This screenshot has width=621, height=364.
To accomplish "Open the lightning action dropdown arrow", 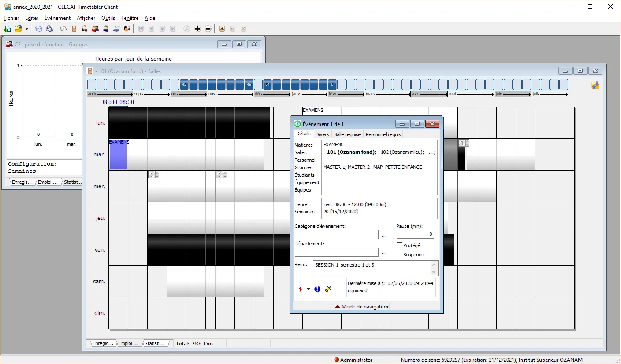I will 309,290.
